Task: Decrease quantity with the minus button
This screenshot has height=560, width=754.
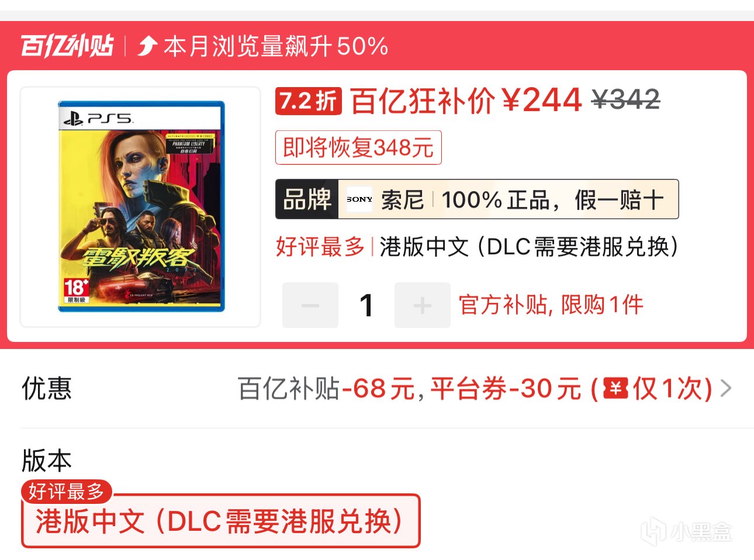Action: 310,305
